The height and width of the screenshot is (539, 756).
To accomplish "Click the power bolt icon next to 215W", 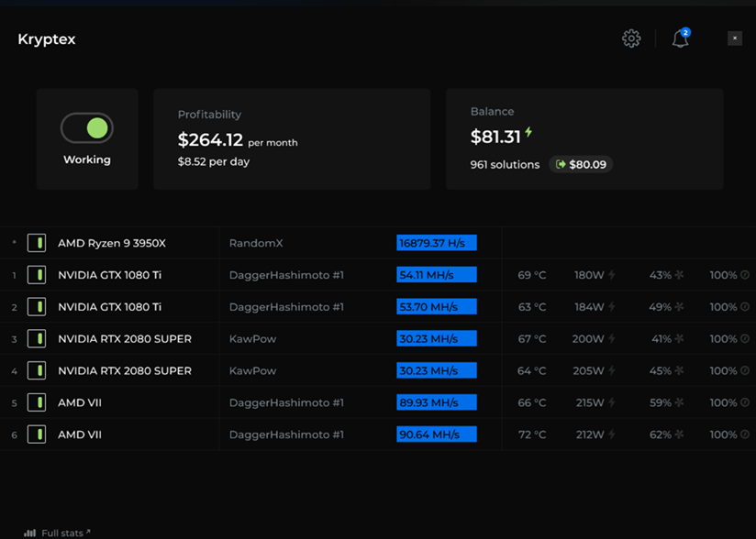I will pos(612,402).
